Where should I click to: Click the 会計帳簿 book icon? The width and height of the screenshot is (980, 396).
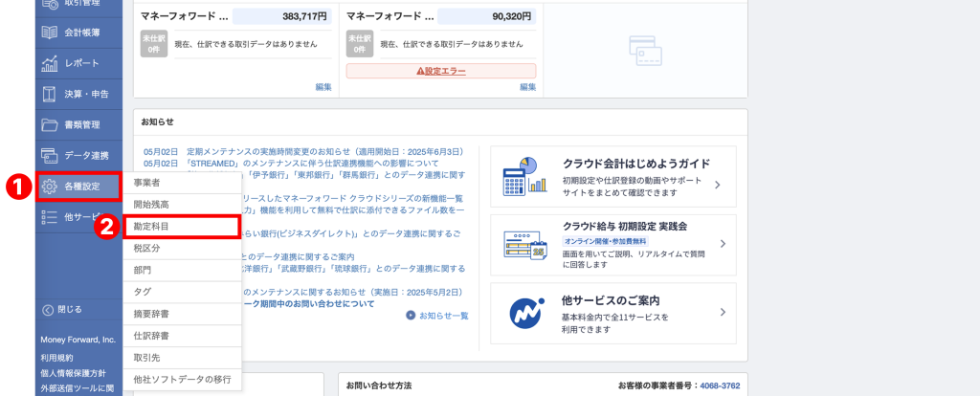tap(50, 33)
